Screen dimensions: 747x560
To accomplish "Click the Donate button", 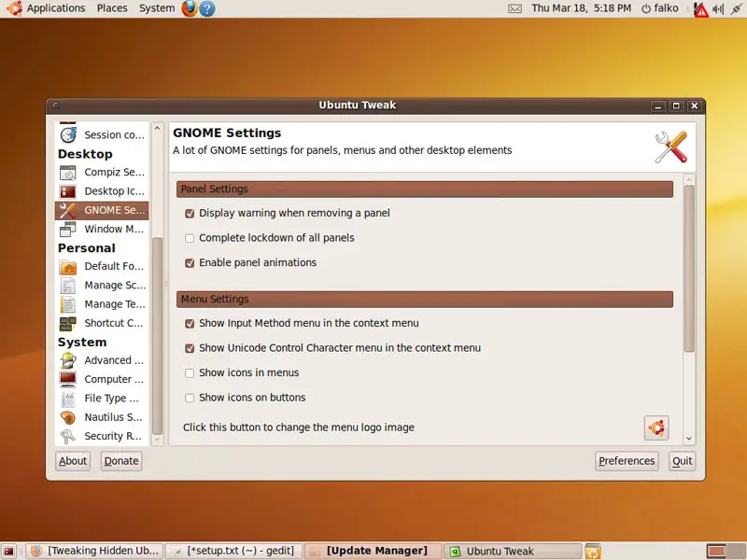I will [121, 461].
